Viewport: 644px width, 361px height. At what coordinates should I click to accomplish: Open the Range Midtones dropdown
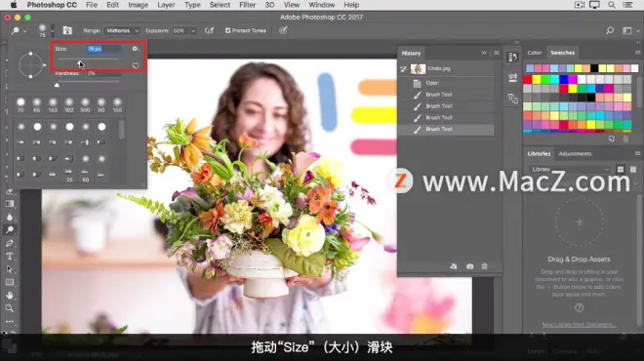[122, 31]
